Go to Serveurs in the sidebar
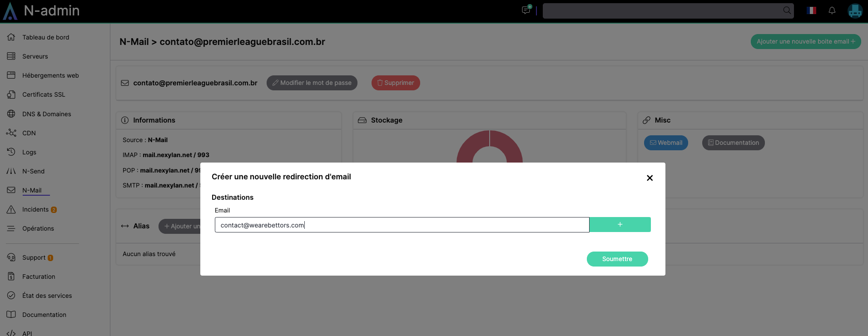The width and height of the screenshot is (868, 336). coord(35,56)
